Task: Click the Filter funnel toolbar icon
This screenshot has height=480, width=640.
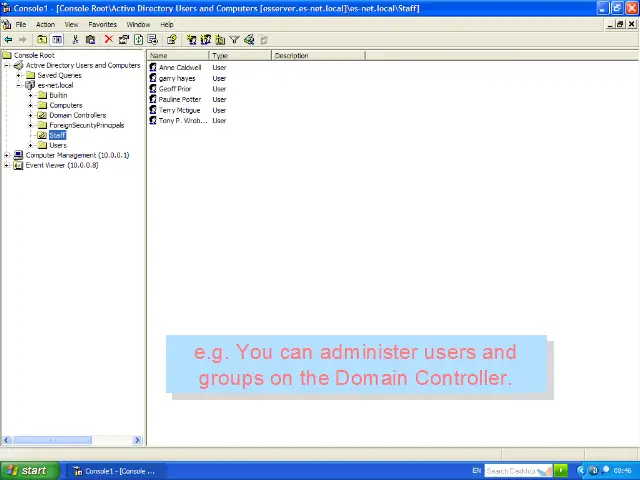Action: 234,40
